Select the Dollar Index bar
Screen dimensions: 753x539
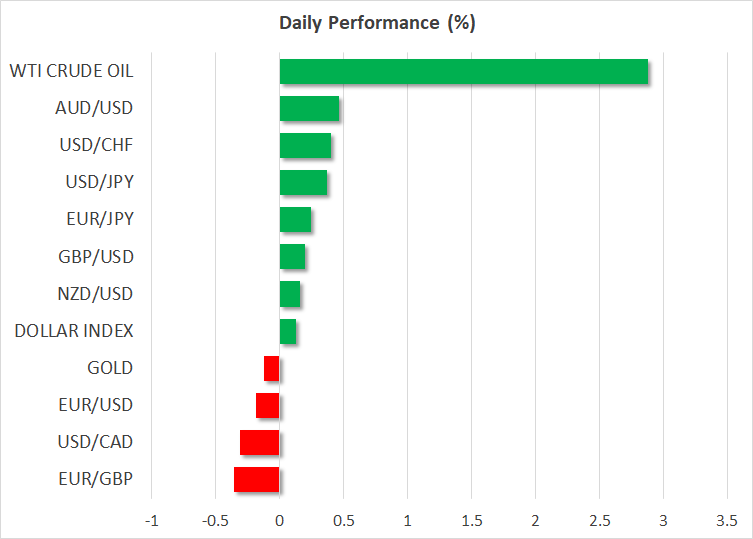tap(287, 331)
